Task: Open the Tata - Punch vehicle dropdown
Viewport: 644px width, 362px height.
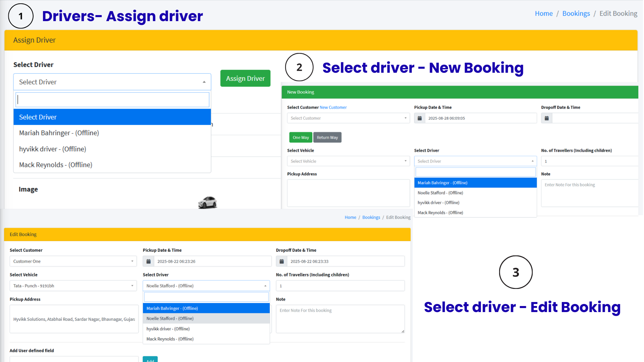Action: point(73,286)
